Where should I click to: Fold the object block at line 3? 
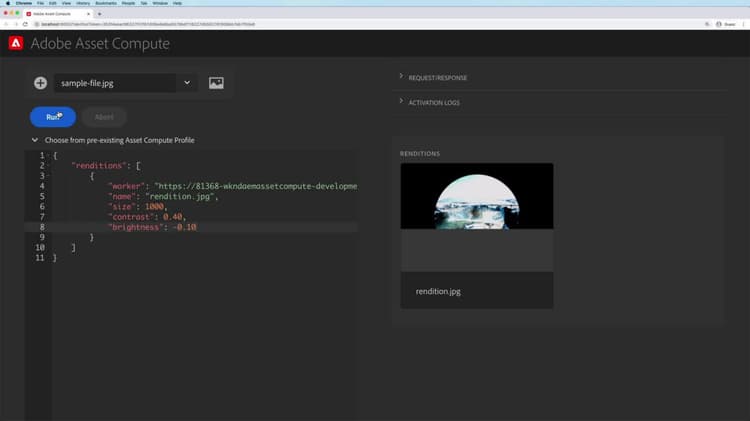[x=48, y=176]
